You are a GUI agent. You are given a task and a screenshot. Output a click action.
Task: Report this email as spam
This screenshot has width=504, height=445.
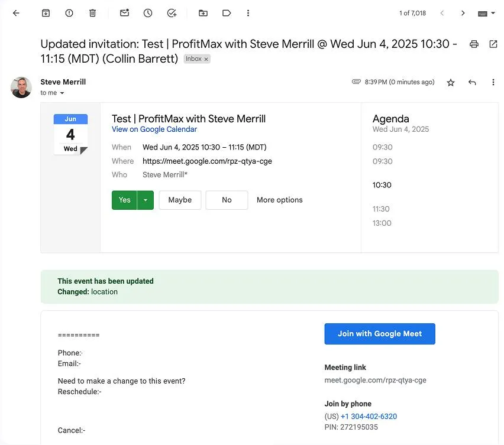click(69, 13)
